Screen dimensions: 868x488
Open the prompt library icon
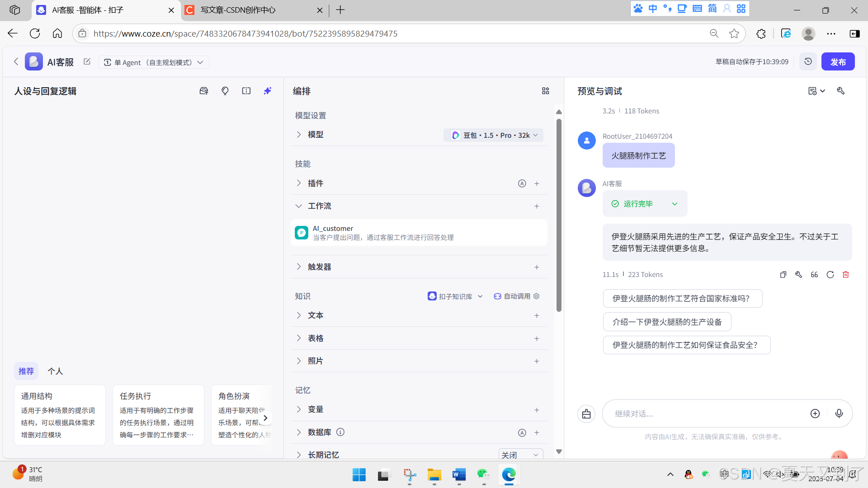click(204, 91)
